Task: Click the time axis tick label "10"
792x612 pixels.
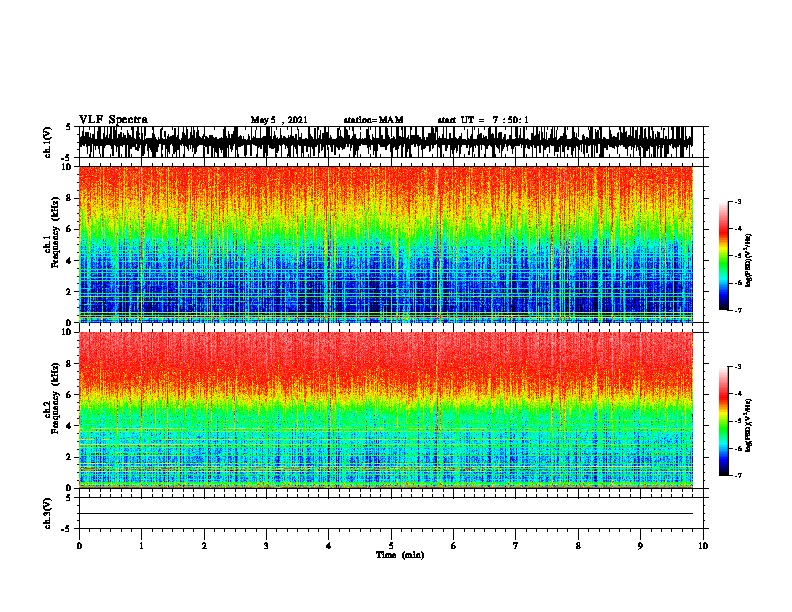Action: coord(703,545)
